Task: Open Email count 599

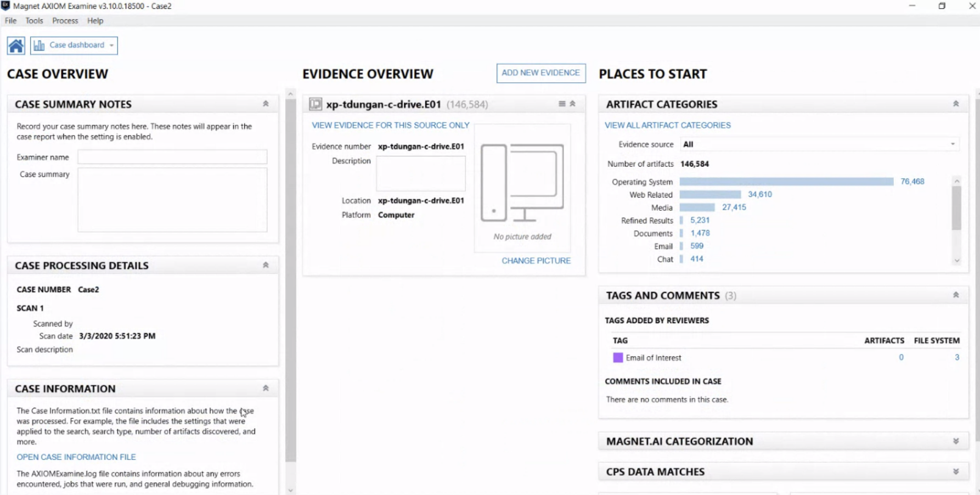Action: (x=697, y=246)
